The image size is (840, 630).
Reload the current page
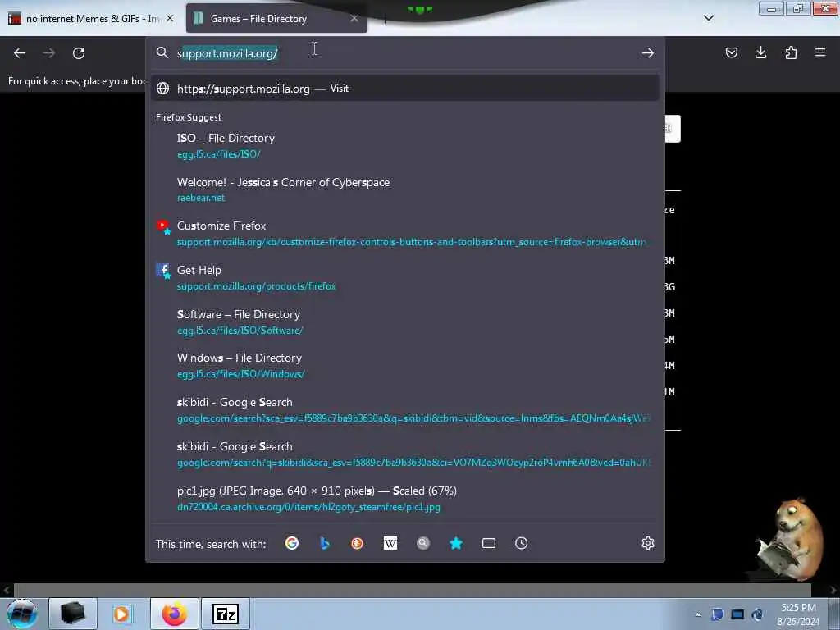coord(79,53)
